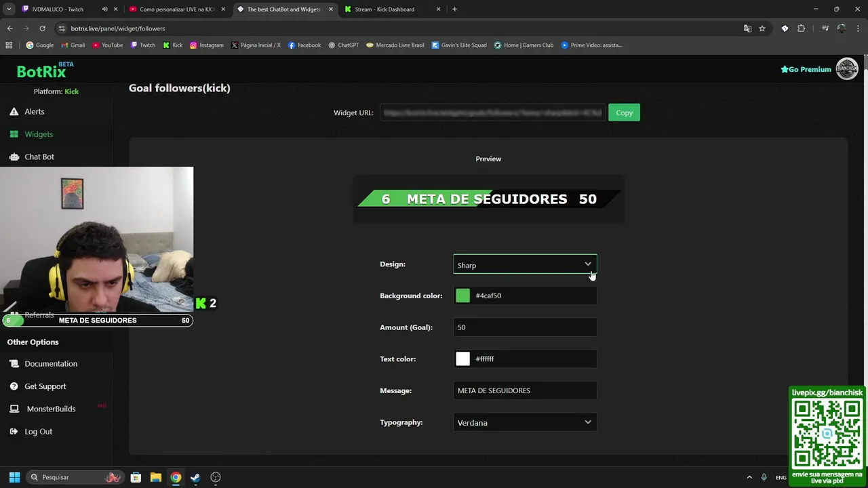Open the Facebook bookmark

click(304, 45)
